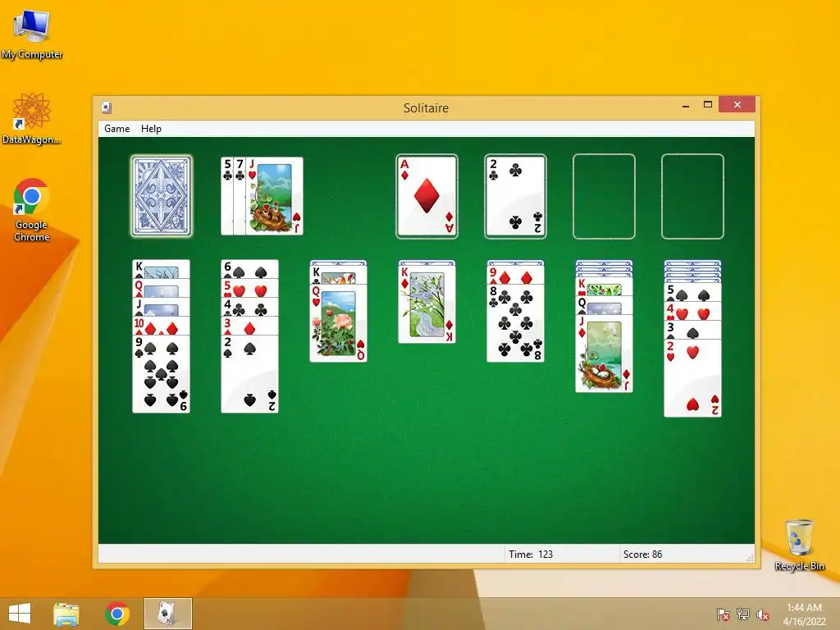Select the King of hearts in sixth column
Viewport: 840px width, 630px height.
(604, 286)
